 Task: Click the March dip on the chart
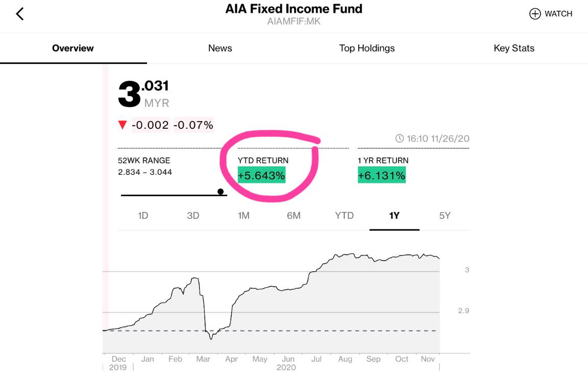pyautogui.click(x=211, y=337)
